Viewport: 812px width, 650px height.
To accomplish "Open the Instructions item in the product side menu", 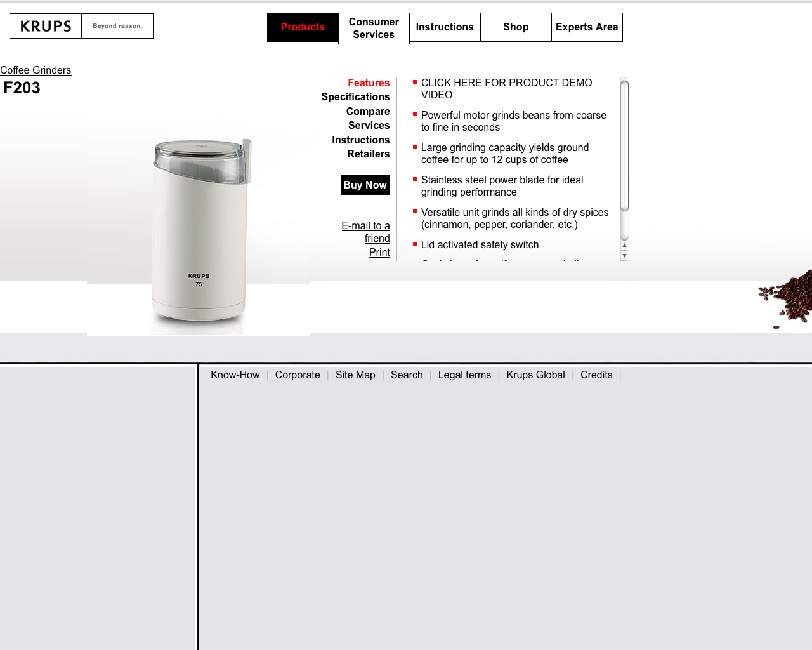I will click(360, 140).
